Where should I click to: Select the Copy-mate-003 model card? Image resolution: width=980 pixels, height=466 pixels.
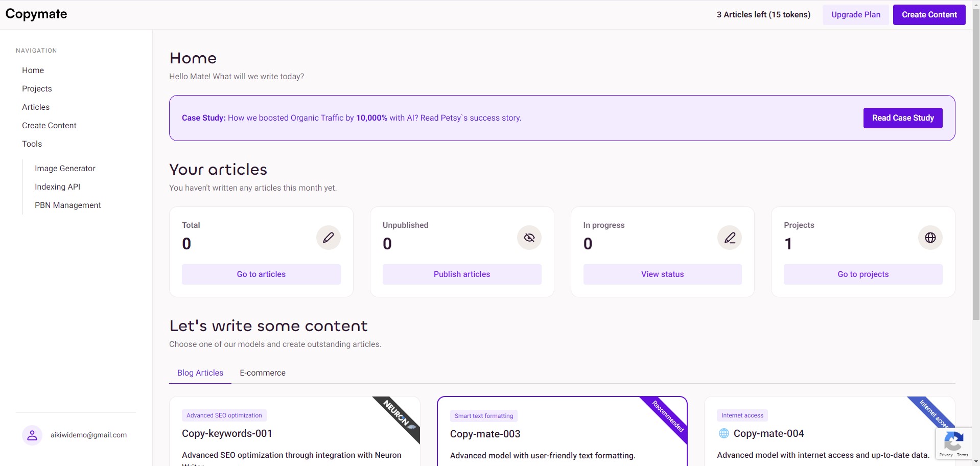coord(562,431)
